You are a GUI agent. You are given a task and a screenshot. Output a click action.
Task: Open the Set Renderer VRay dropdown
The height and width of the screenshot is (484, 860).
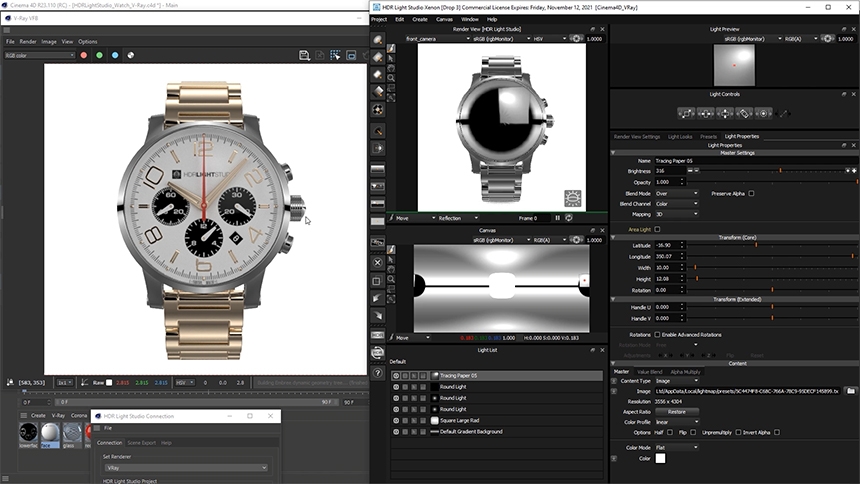tap(186, 468)
